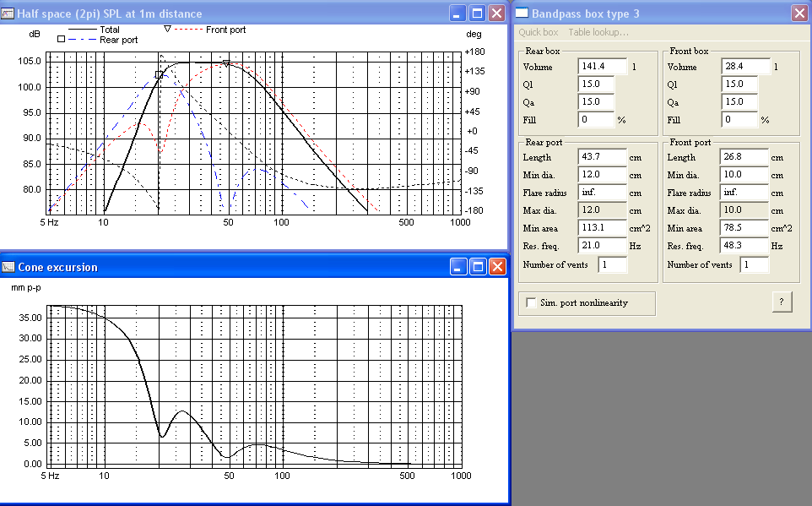Click Front port Max dia. field
Screen dimensions: 812x506
pos(744,210)
